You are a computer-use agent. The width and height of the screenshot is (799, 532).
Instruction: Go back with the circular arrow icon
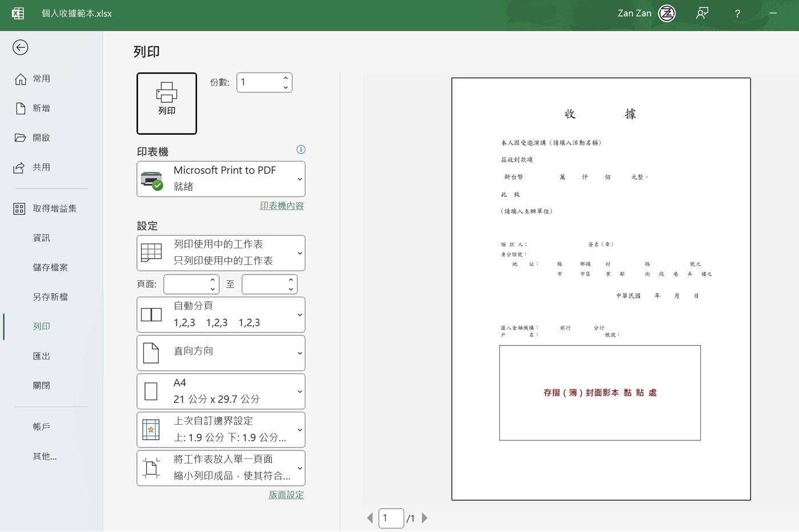coord(21,47)
